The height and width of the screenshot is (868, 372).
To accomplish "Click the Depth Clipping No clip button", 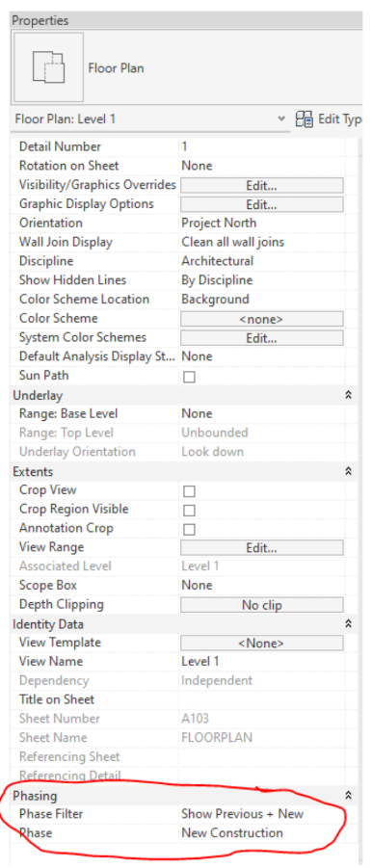I will coord(262,605).
